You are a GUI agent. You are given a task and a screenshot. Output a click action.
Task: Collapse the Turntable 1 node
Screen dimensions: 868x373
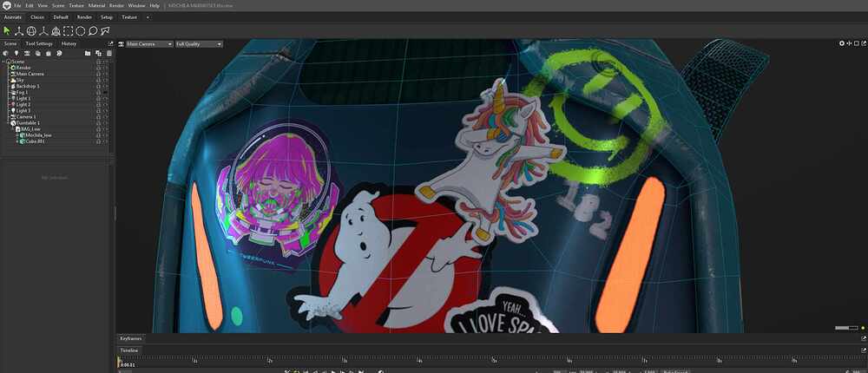coord(9,123)
